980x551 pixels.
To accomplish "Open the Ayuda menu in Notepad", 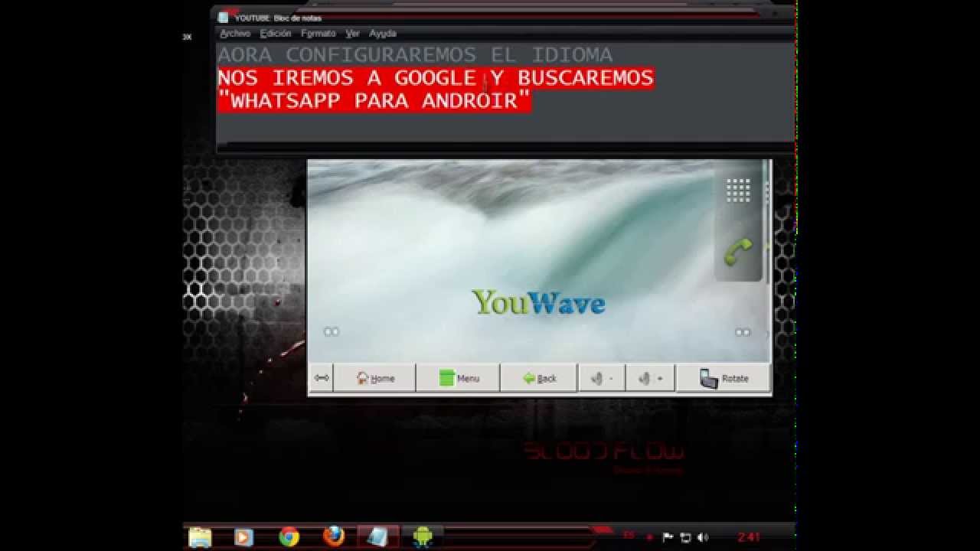I will pyautogui.click(x=383, y=34).
